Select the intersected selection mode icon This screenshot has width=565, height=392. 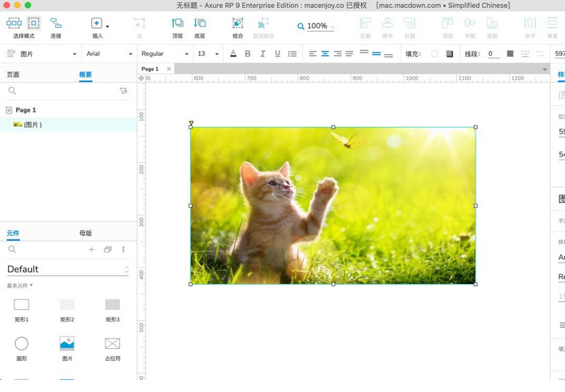pos(14,23)
